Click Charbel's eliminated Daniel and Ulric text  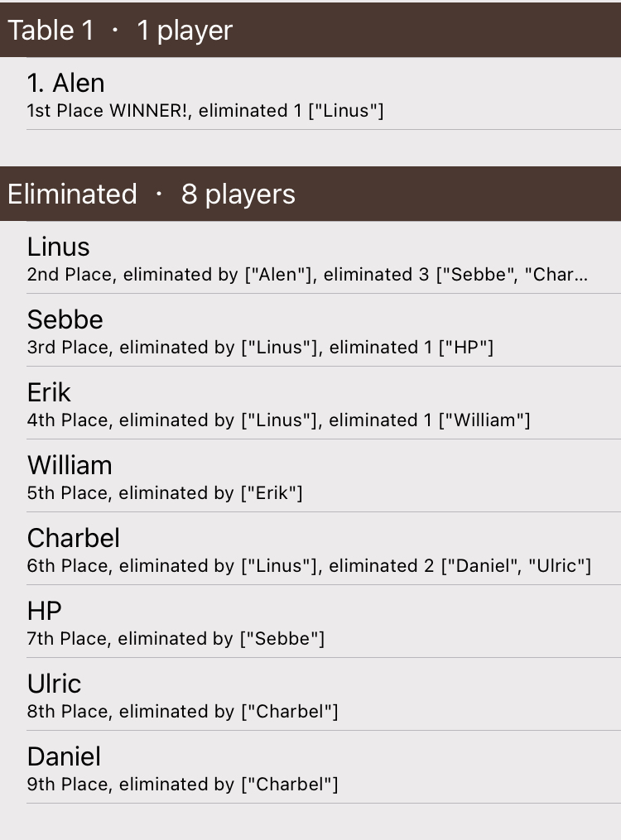click(309, 566)
